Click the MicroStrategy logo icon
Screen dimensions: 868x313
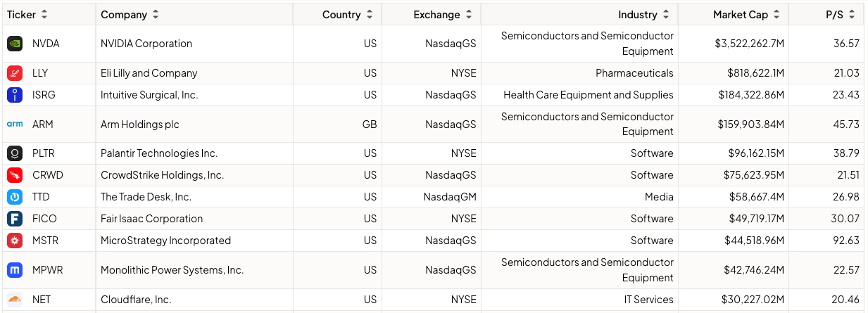[x=15, y=241]
